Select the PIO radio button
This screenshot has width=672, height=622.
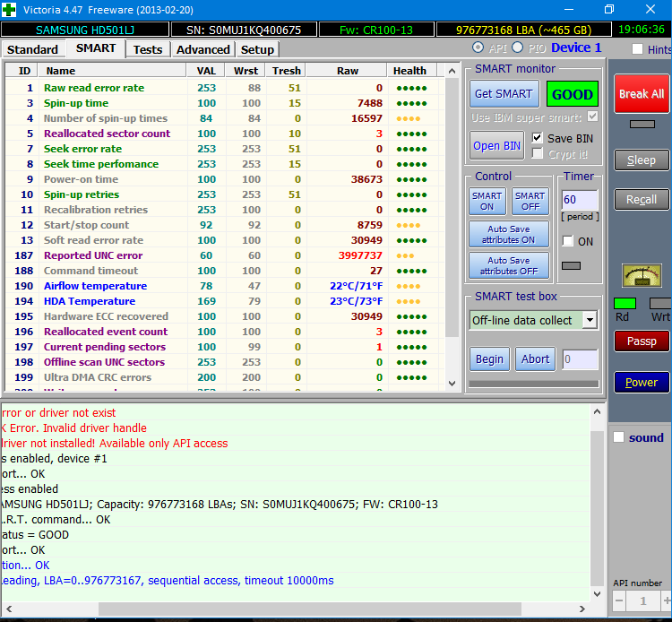coord(518,48)
